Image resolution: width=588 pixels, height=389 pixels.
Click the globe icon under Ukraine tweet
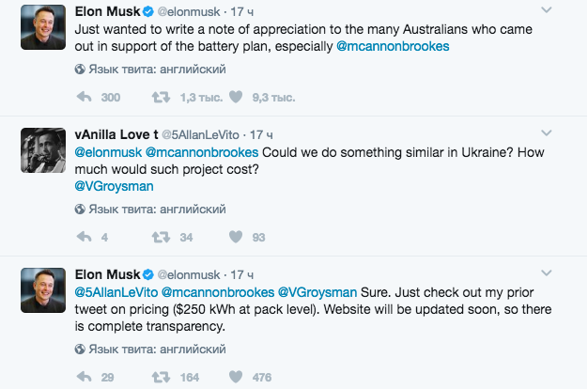(79, 210)
